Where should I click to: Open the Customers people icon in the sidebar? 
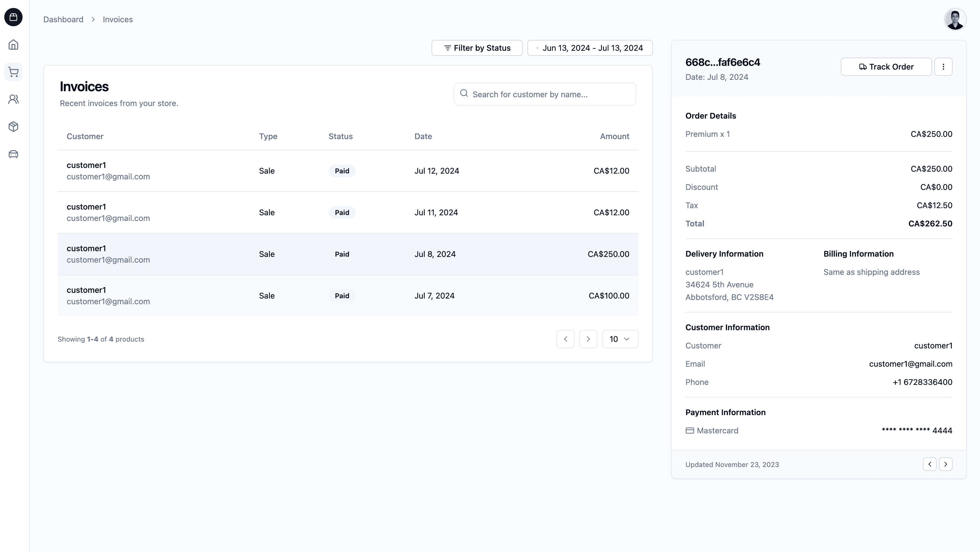click(x=13, y=99)
